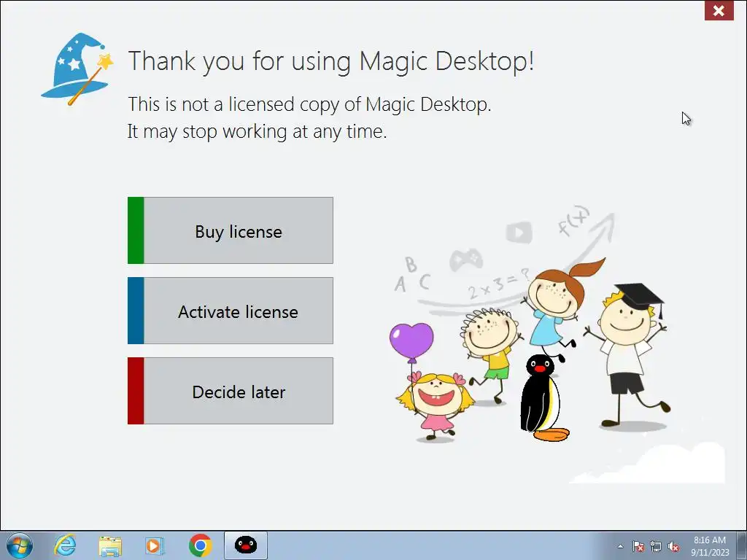Image resolution: width=747 pixels, height=560 pixels.
Task: Open File Explorer from taskbar
Action: pyautogui.click(x=110, y=545)
